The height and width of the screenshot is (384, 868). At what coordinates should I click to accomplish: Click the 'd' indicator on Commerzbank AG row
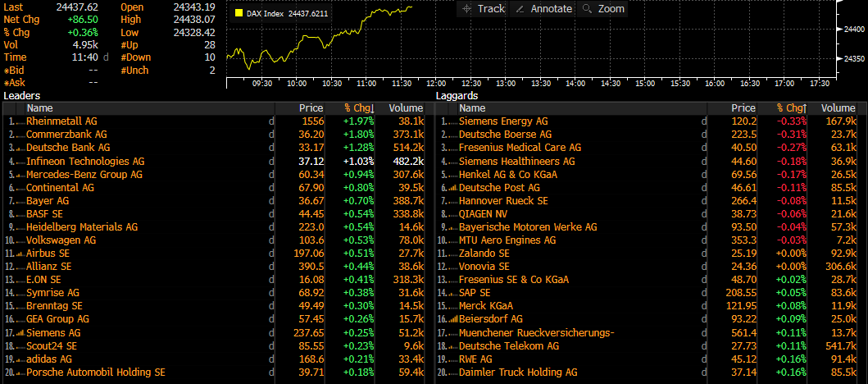click(x=271, y=135)
